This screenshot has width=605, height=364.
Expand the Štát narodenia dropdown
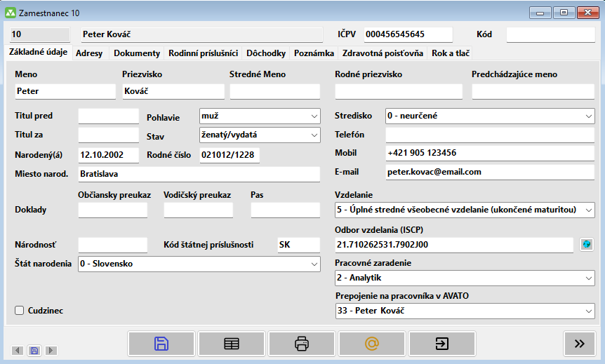[x=199, y=264]
